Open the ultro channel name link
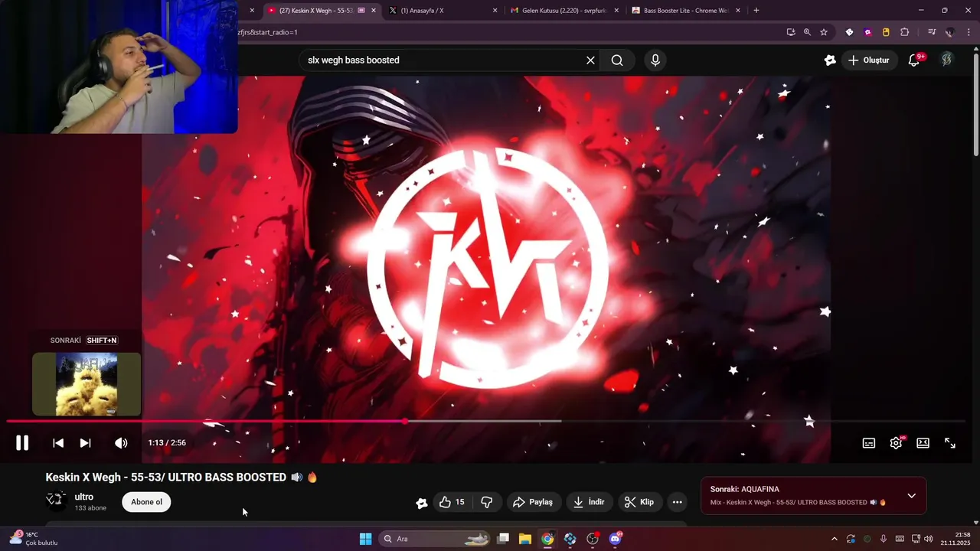 (84, 497)
